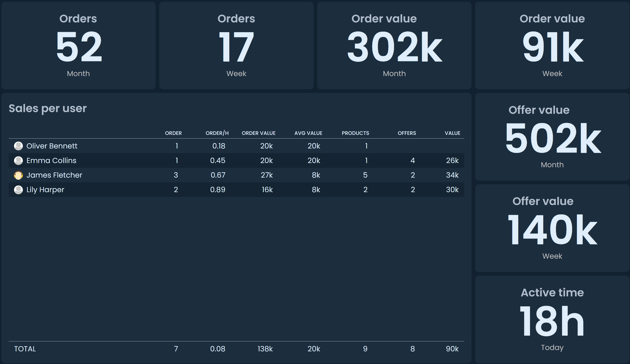Image resolution: width=630 pixels, height=364 pixels.
Task: Click James Fletcher's orange avatar icon
Action: [x=18, y=175]
